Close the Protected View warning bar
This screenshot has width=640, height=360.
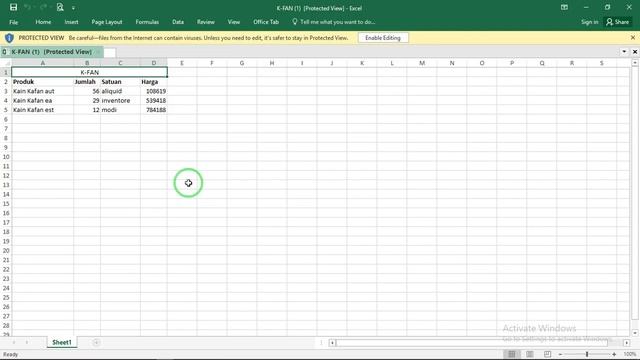[x=633, y=38]
